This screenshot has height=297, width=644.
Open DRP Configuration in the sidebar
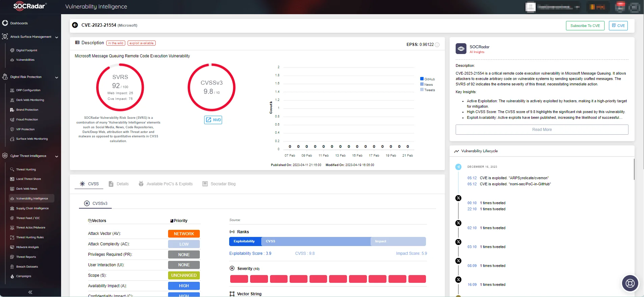point(28,90)
